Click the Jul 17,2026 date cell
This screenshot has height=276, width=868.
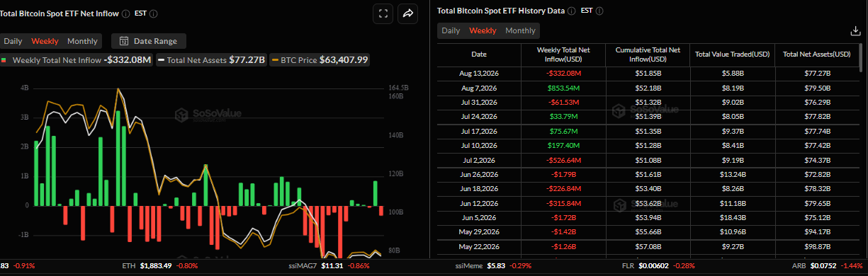click(479, 131)
